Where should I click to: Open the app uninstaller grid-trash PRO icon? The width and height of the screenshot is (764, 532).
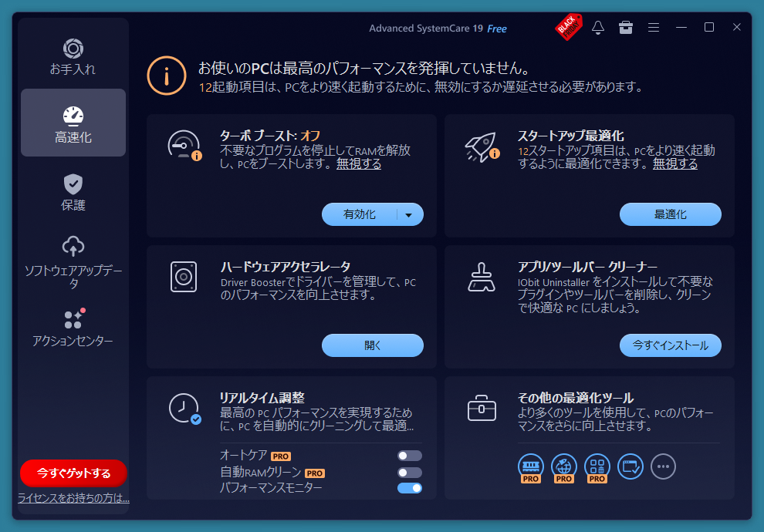[597, 466]
